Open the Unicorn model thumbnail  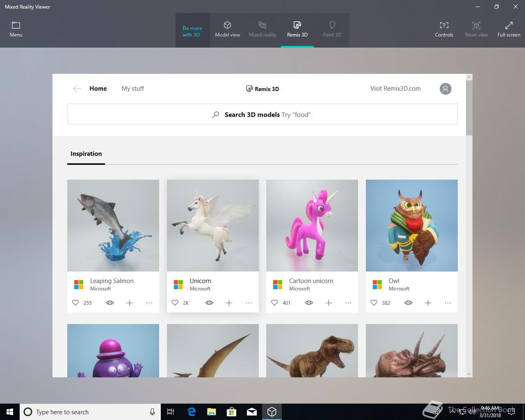pos(213,226)
